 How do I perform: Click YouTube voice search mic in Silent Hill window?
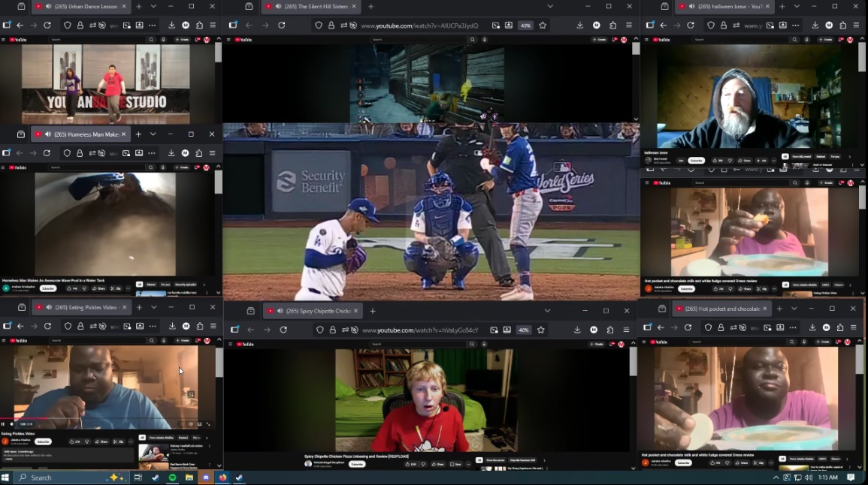pos(485,40)
